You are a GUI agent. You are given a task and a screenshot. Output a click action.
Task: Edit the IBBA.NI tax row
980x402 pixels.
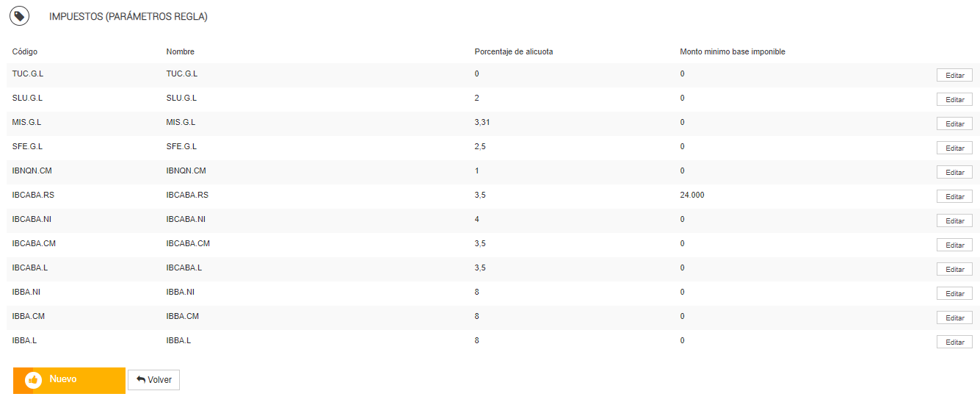[x=954, y=293]
